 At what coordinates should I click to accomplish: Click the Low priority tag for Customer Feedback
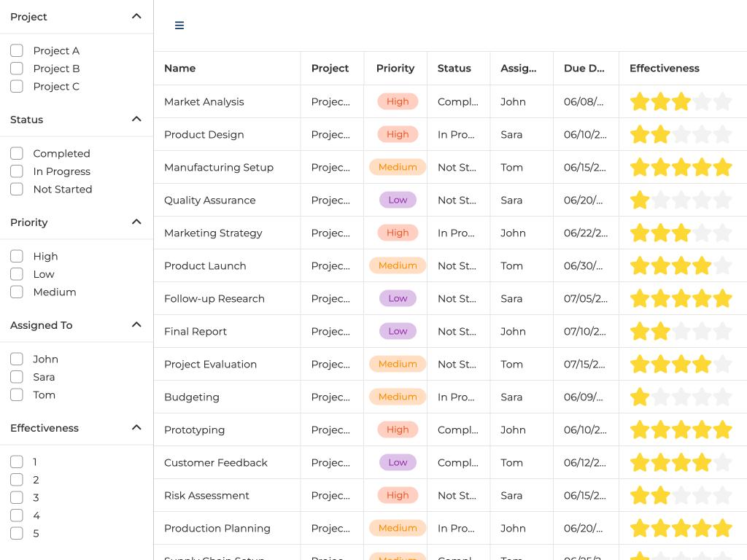coord(398,463)
